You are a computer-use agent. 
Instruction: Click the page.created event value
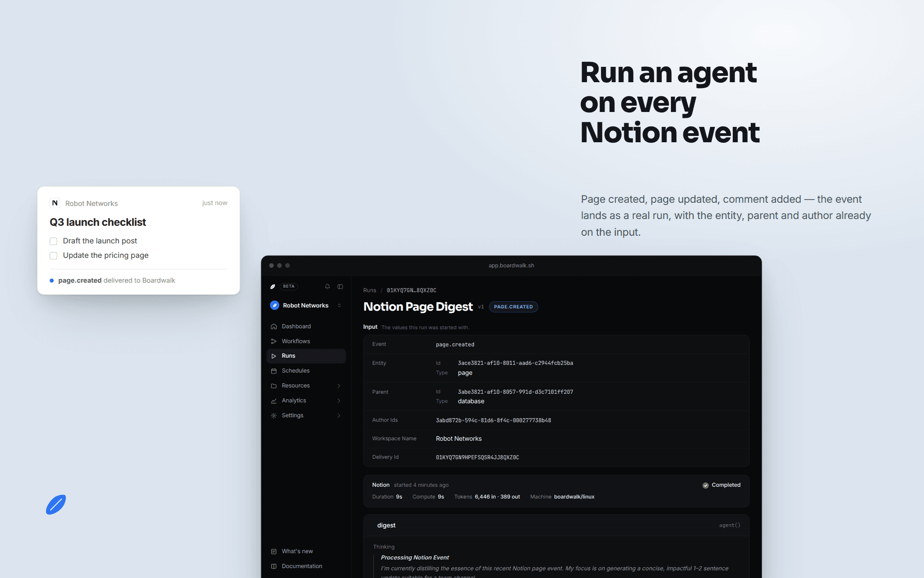tap(455, 345)
